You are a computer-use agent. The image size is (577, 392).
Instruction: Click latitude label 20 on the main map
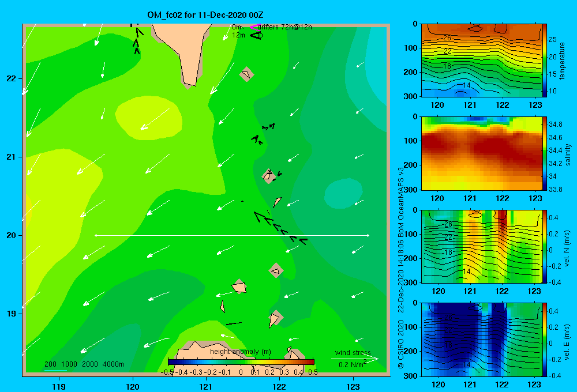11,235
